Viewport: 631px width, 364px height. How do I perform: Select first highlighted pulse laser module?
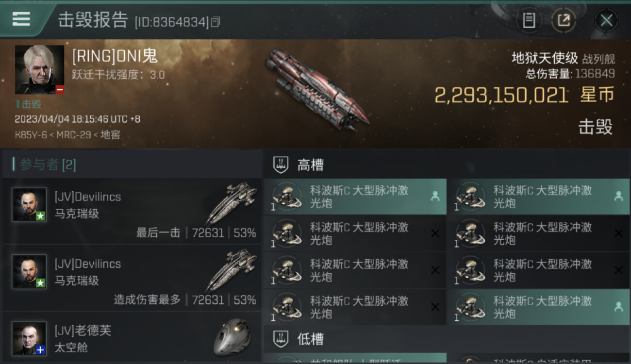(355, 197)
